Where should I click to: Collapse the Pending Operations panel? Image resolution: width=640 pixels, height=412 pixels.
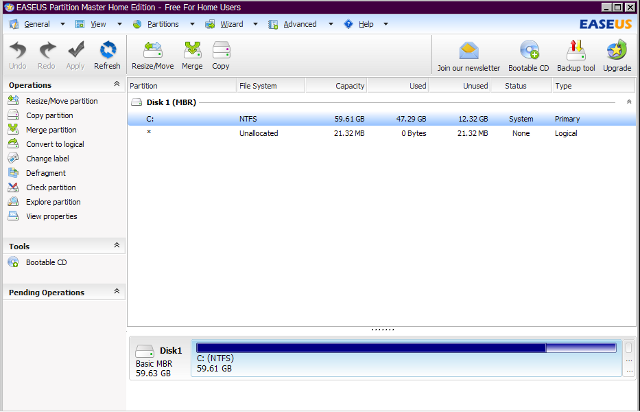coord(117,291)
